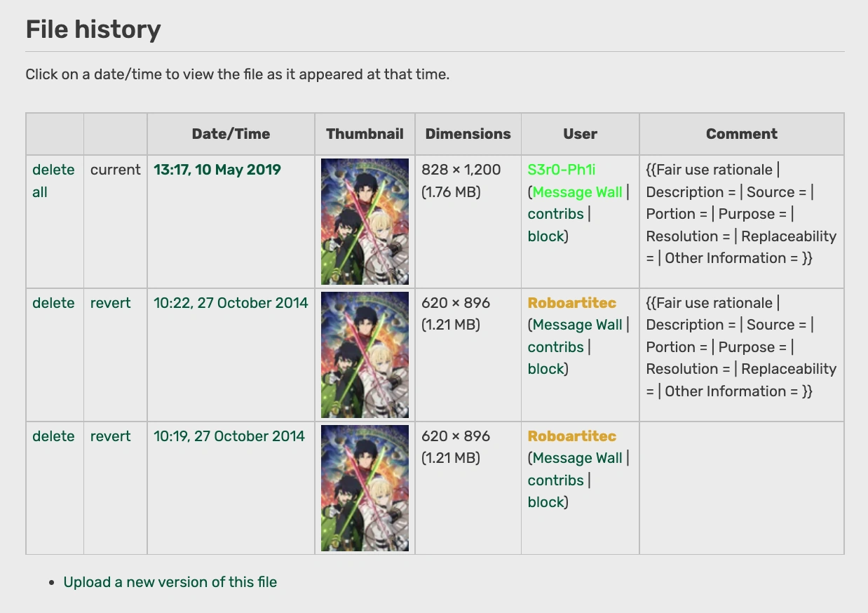868x613 pixels.
Task: Delete the 10:22, 27 October 2014 version
Action: [53, 303]
